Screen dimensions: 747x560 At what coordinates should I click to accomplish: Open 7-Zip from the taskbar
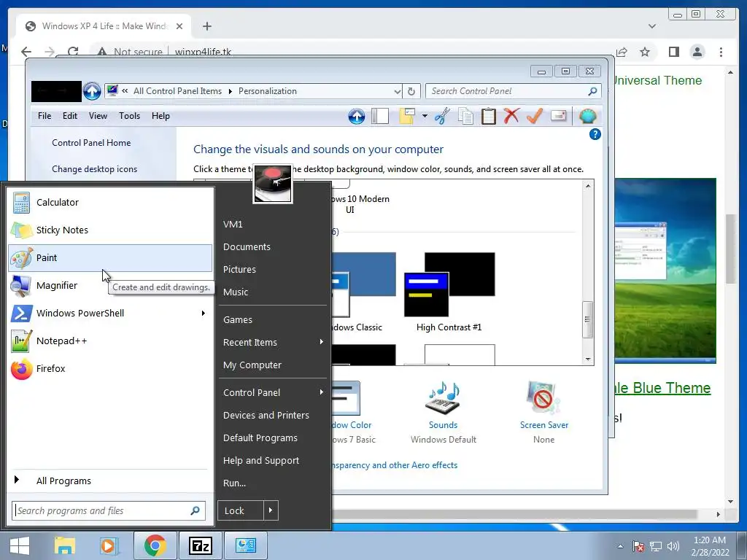pyautogui.click(x=201, y=545)
